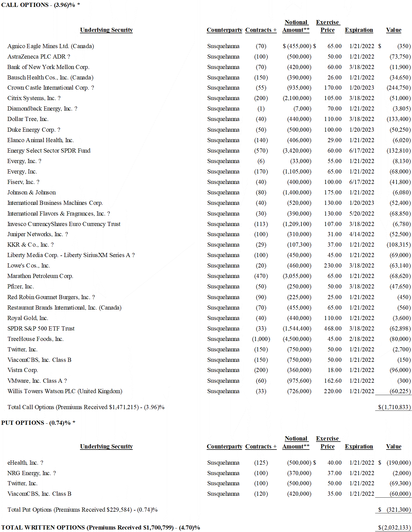Select Diamondback Energy, Inc. entry
Screen dimensions: 412x532
42,109
